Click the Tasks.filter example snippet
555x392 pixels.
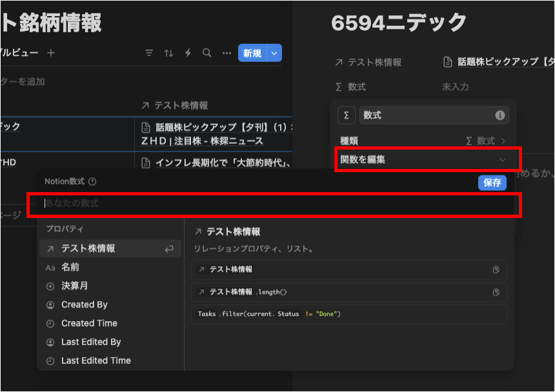coord(349,314)
